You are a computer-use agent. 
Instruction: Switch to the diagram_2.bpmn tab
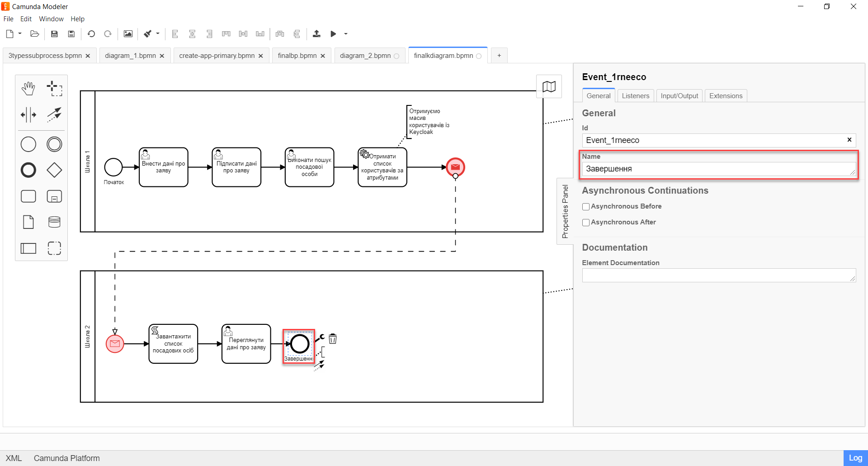point(365,56)
